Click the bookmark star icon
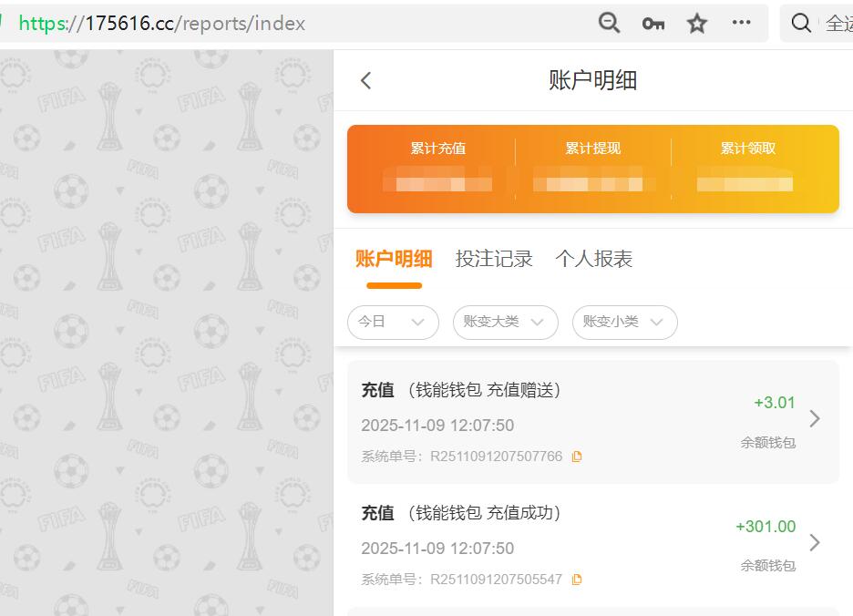Image resolution: width=853 pixels, height=616 pixels. pyautogui.click(x=696, y=24)
